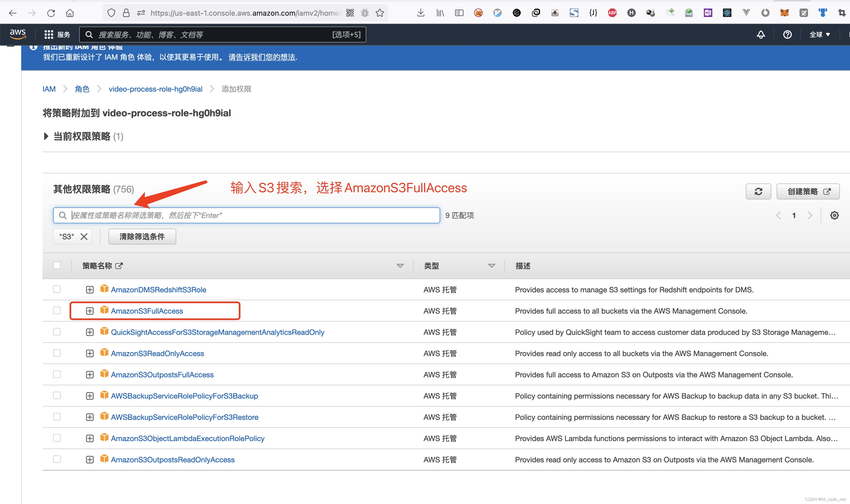850x504 pixels.
Task: Click the crop screenshot extension icon
Action: [842, 13]
